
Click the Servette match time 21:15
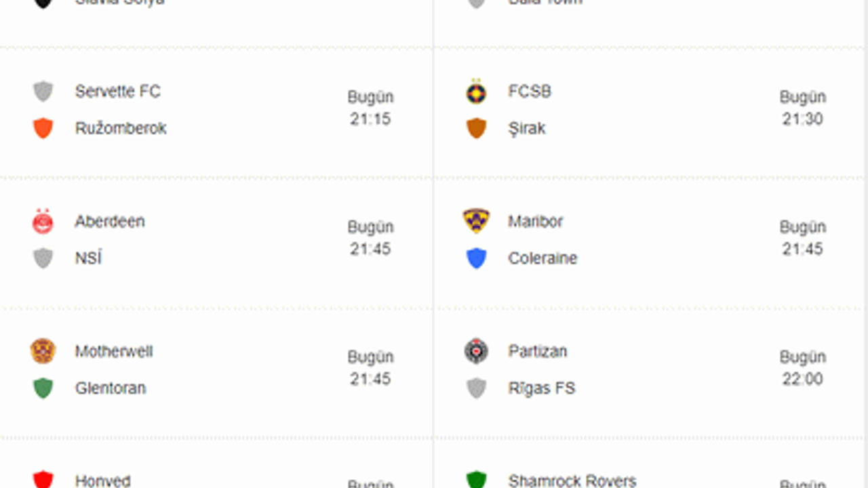pos(370,119)
